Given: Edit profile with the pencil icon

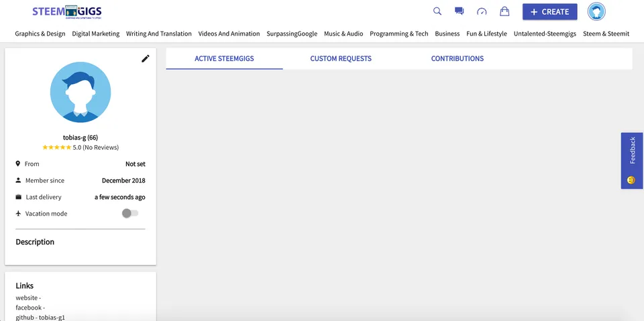Looking at the screenshot, I should [x=146, y=59].
